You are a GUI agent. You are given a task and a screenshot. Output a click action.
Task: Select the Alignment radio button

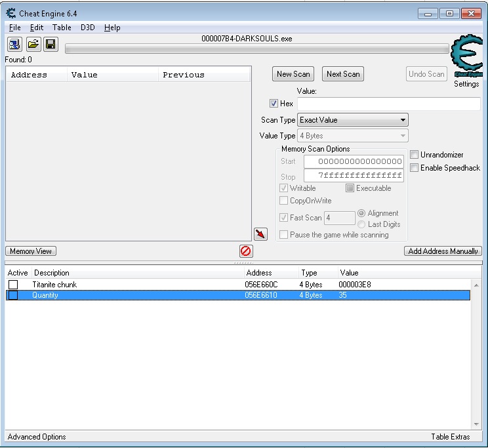361,213
